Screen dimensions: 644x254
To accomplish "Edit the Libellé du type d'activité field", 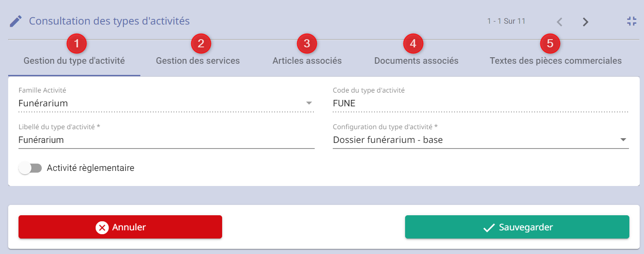I will pyautogui.click(x=166, y=140).
